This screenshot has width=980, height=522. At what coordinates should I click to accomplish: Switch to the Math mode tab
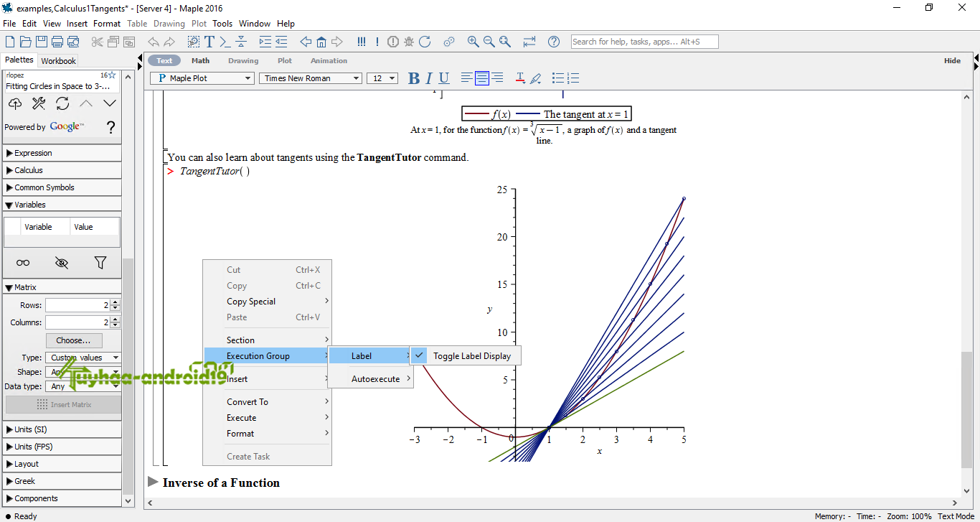pos(201,61)
